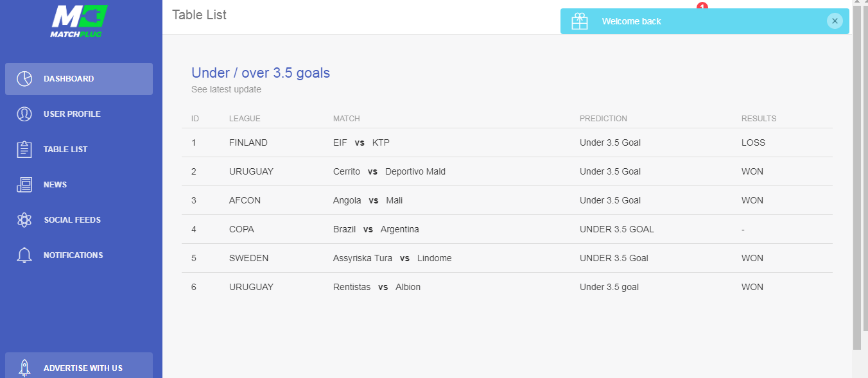Click the gift icon in welcome banner

(x=580, y=21)
